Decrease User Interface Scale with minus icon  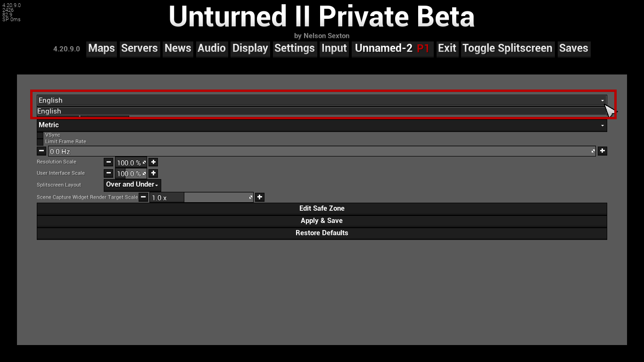108,173
